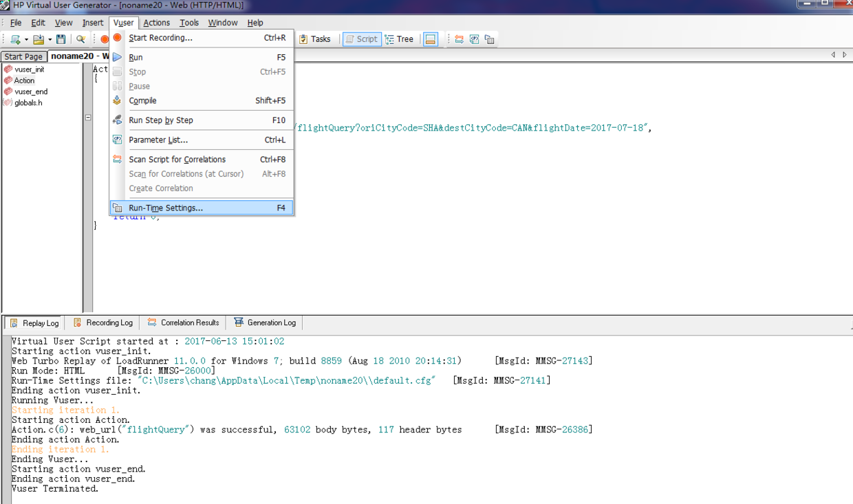The image size is (853, 504).
Task: Select vuser_init in the script tree
Action: pyautogui.click(x=30, y=69)
